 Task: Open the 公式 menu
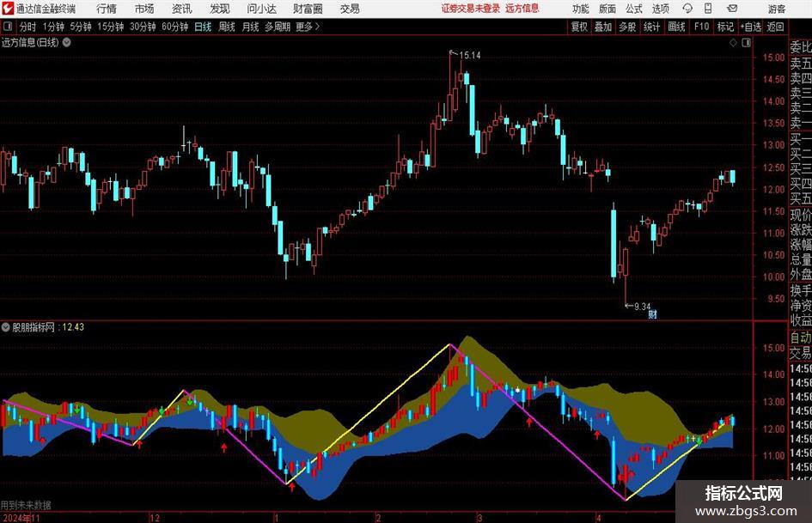click(634, 9)
